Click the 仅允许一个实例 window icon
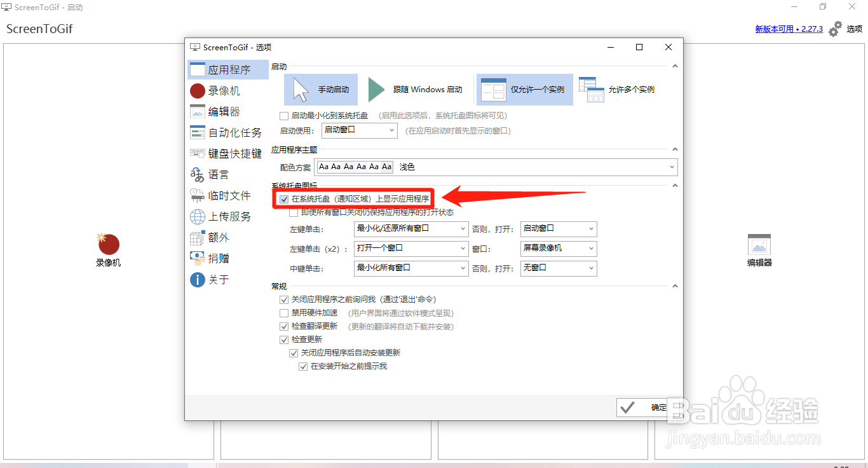 (x=493, y=90)
